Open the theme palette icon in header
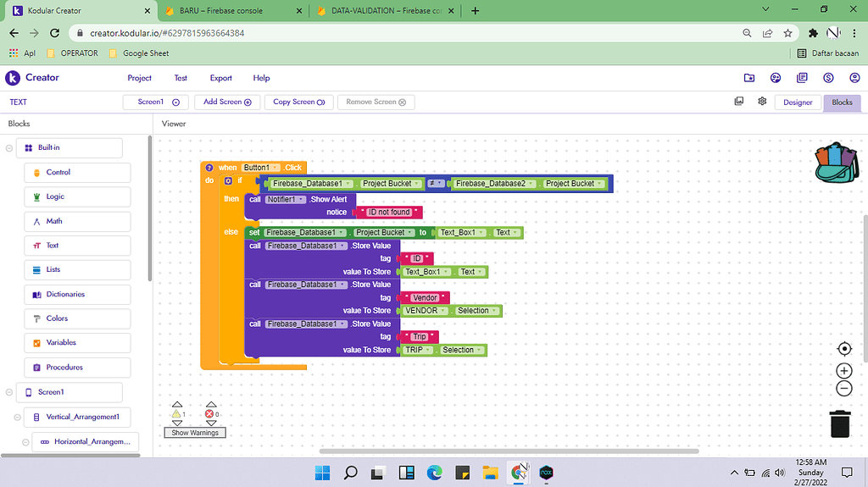Image resolution: width=868 pixels, height=487 pixels. point(776,78)
